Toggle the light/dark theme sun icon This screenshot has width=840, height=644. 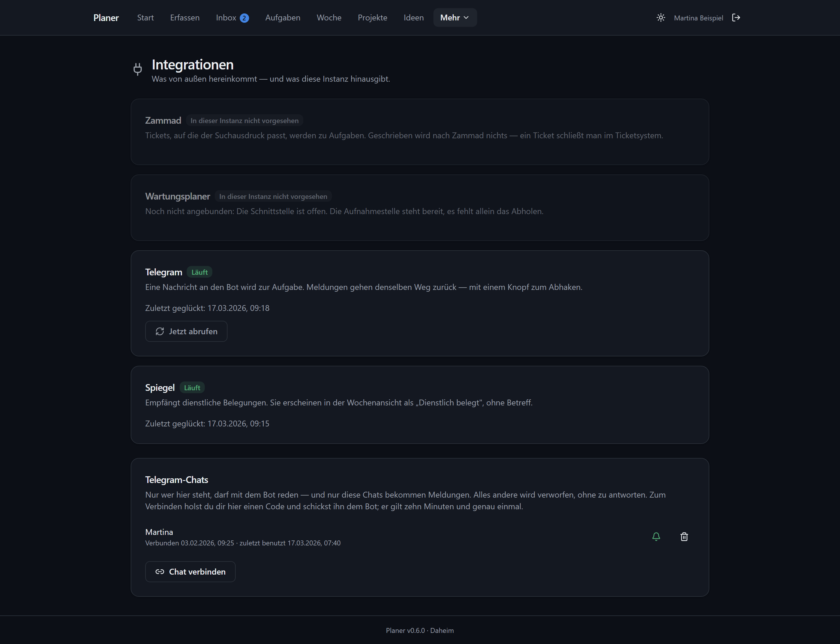pyautogui.click(x=661, y=17)
